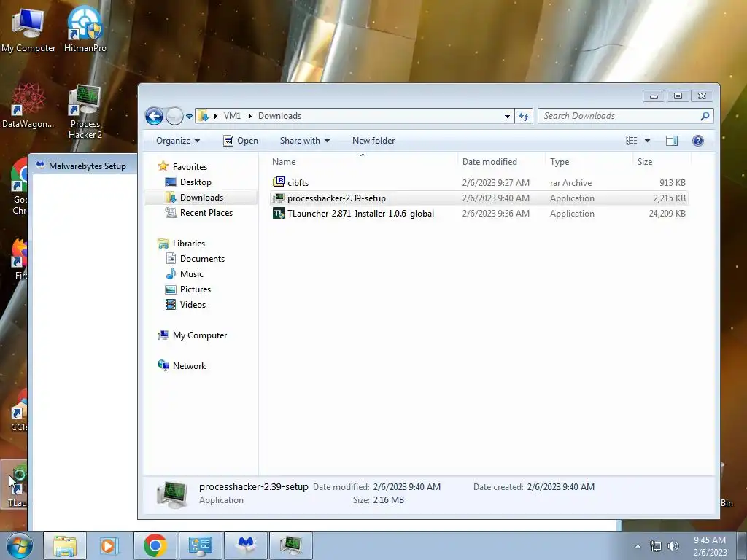Click the search magnifier icon

pyautogui.click(x=705, y=116)
